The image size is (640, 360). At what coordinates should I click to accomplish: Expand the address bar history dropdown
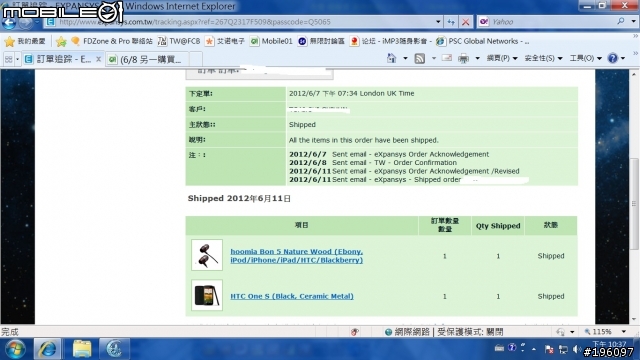(x=438, y=22)
